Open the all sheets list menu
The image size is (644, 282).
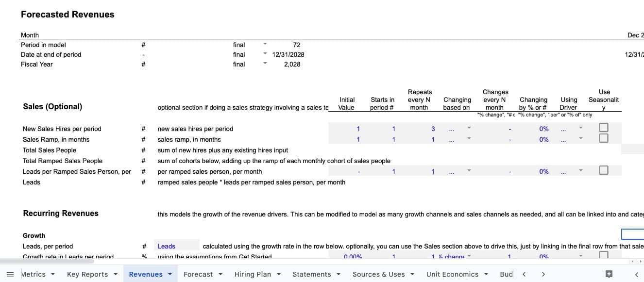(x=10, y=274)
